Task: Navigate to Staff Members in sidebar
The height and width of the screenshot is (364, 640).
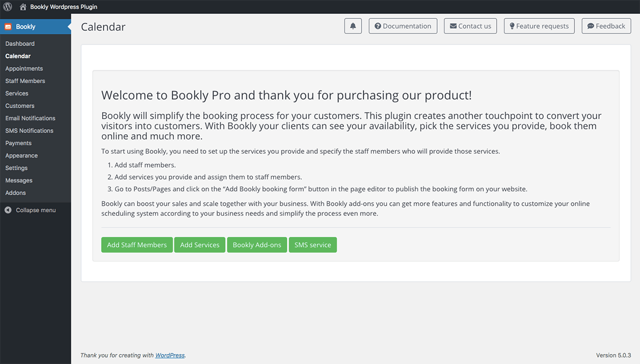Action: [x=26, y=80]
